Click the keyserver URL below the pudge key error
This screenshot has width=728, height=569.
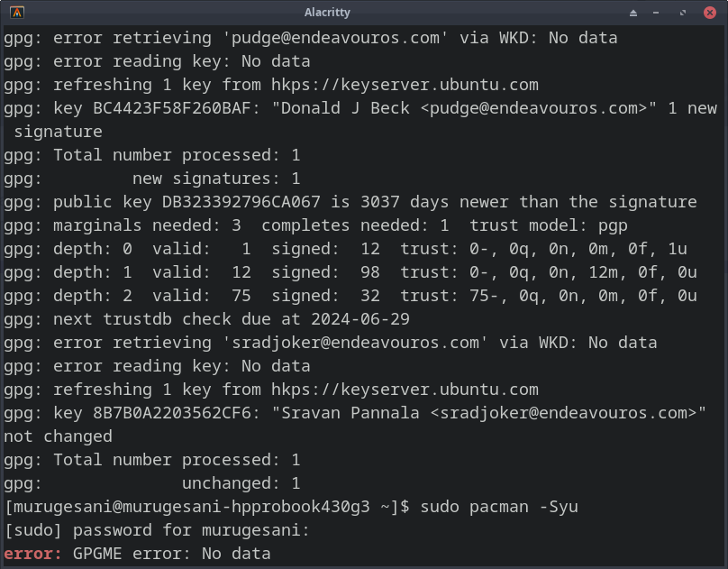405,85
